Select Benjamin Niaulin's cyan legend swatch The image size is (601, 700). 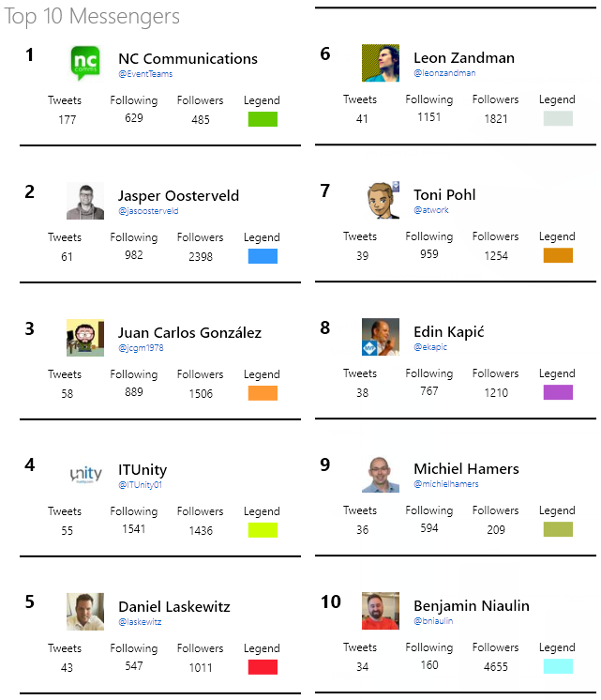pos(558,666)
